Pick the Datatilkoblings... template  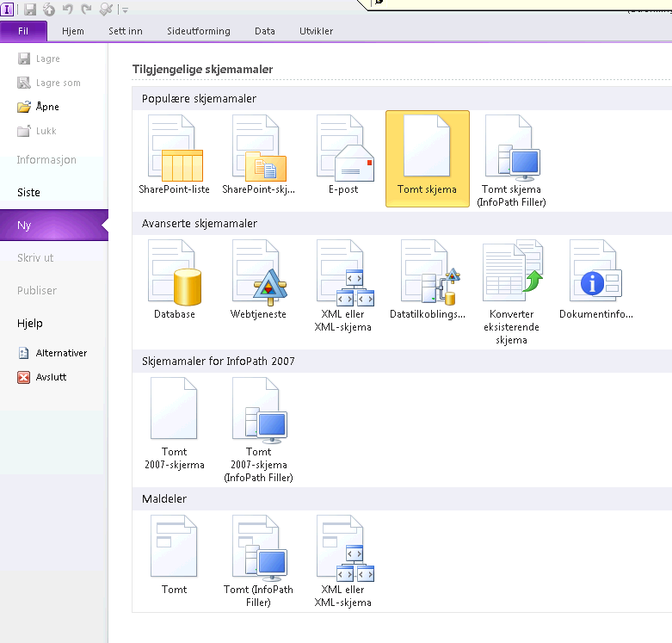tap(428, 280)
